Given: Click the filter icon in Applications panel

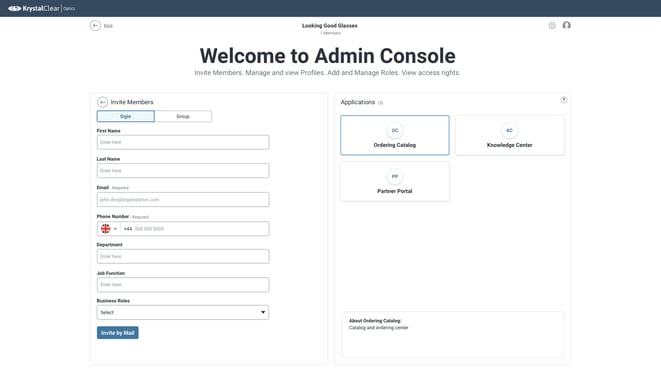Looking at the screenshot, I should pyautogui.click(x=564, y=100).
